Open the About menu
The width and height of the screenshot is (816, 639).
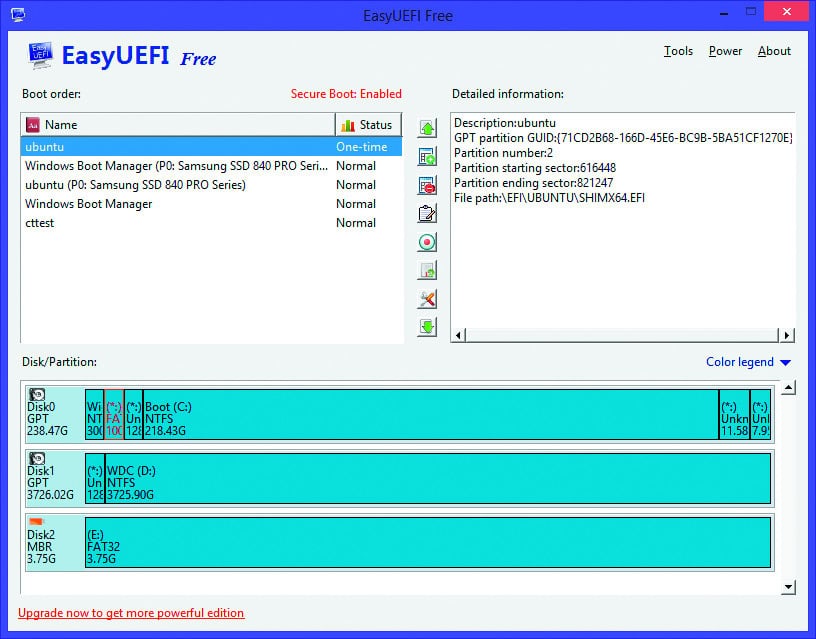click(x=774, y=51)
